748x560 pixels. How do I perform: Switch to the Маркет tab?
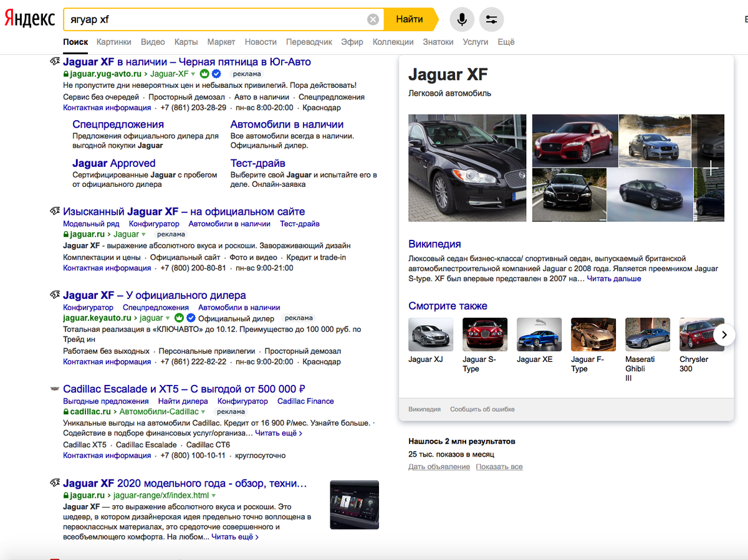221,42
